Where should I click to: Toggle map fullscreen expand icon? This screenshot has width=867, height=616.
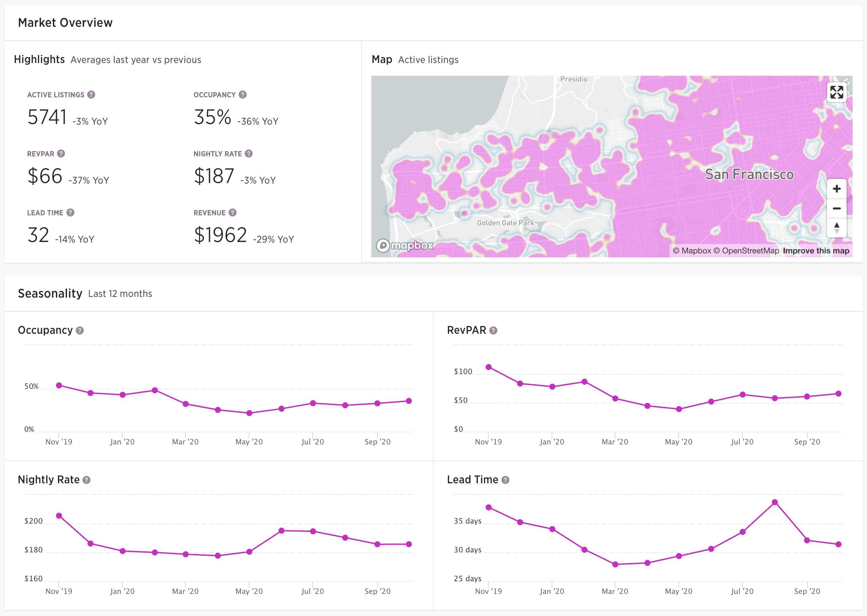click(836, 92)
